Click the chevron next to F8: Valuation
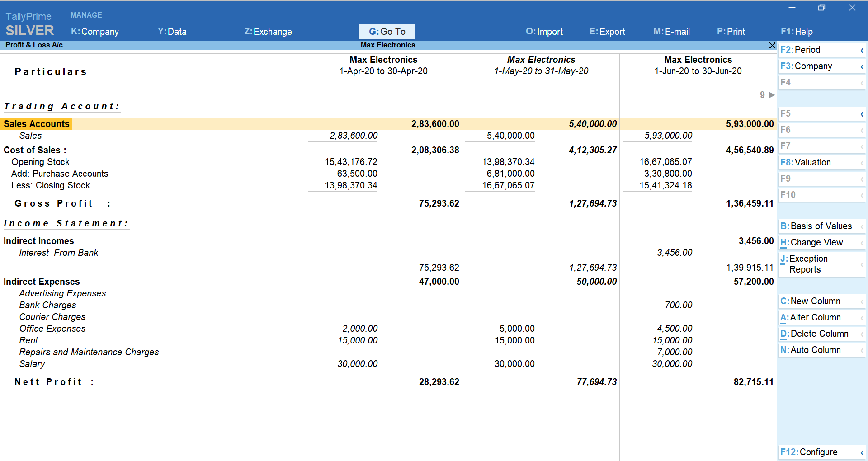This screenshot has width=868, height=461. pos(863,162)
